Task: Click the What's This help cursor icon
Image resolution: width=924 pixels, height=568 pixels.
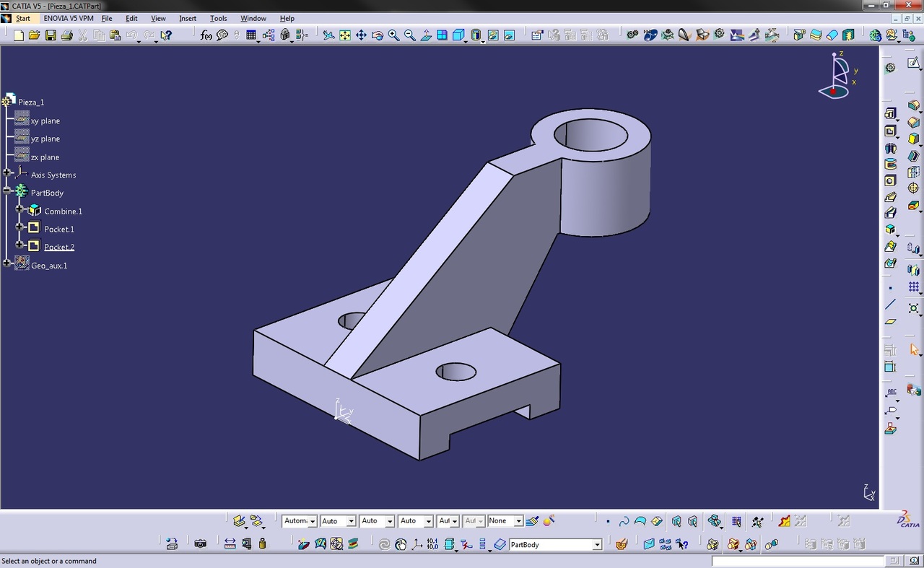Action: 166,35
